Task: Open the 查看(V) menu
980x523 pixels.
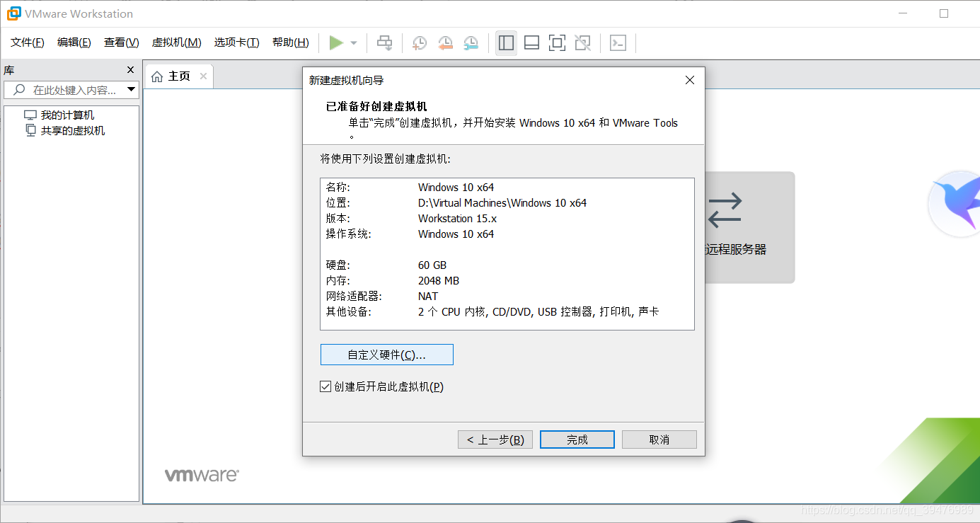Action: (x=122, y=42)
